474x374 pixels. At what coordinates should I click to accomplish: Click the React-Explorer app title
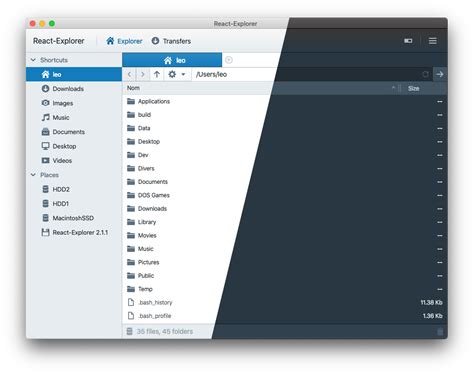click(59, 41)
